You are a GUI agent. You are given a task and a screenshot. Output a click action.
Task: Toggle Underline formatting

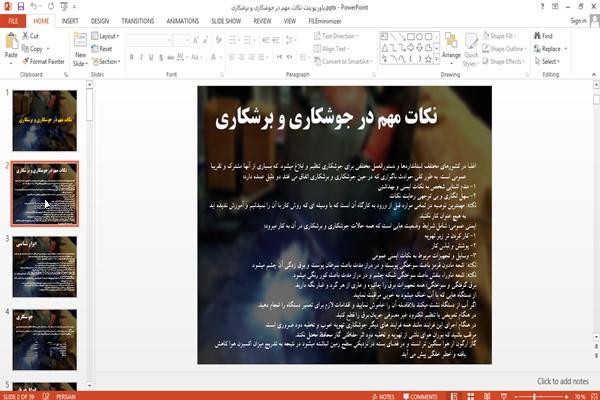click(151, 57)
